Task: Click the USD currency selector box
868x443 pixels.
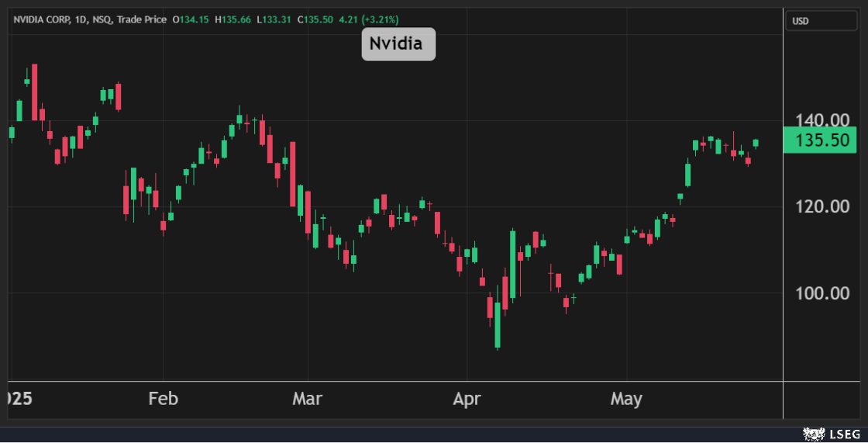Action: [x=821, y=21]
